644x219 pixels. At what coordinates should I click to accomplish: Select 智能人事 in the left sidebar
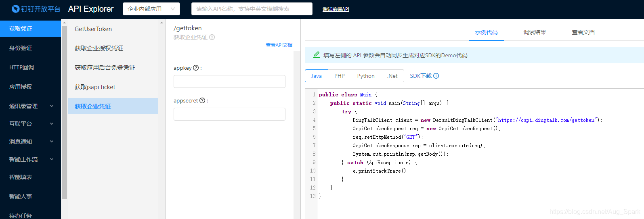30,196
